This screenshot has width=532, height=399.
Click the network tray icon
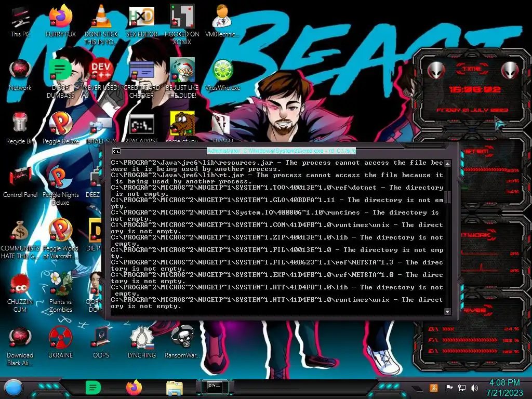462,388
